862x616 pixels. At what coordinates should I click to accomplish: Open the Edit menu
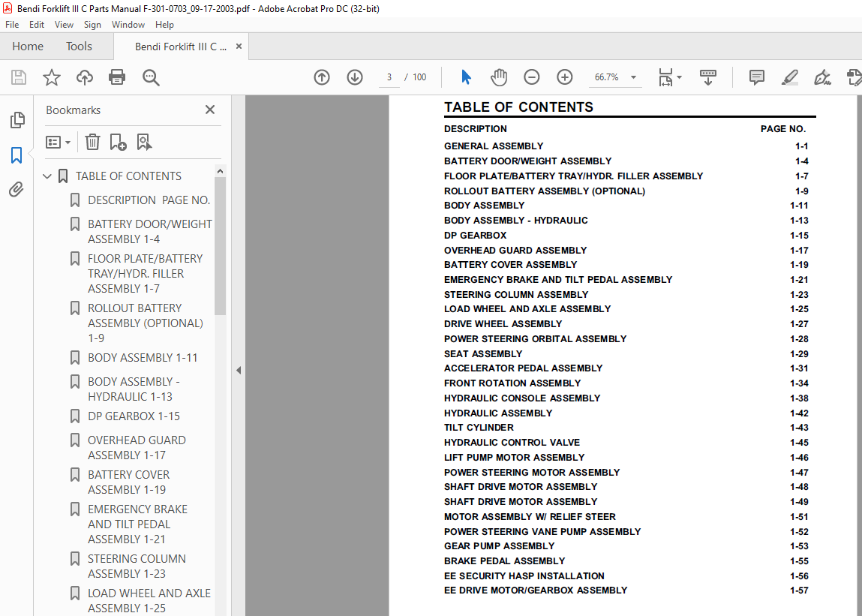tap(37, 25)
